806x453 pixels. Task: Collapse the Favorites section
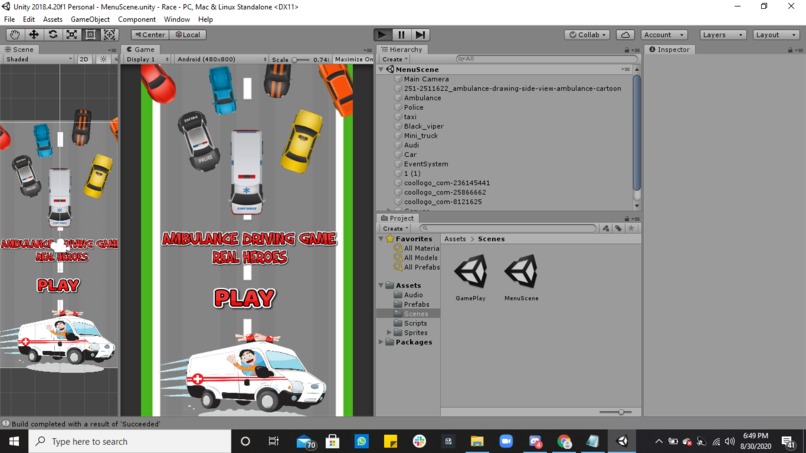click(x=381, y=239)
